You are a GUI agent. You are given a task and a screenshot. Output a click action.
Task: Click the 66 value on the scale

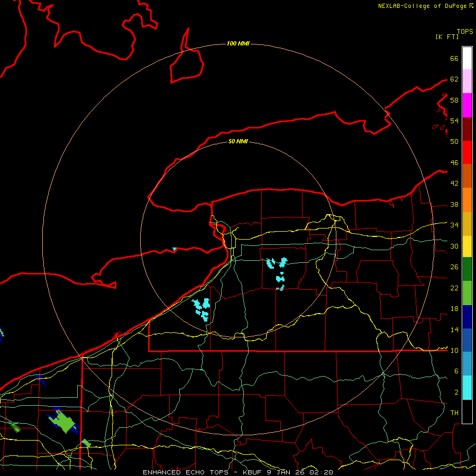[x=454, y=58]
